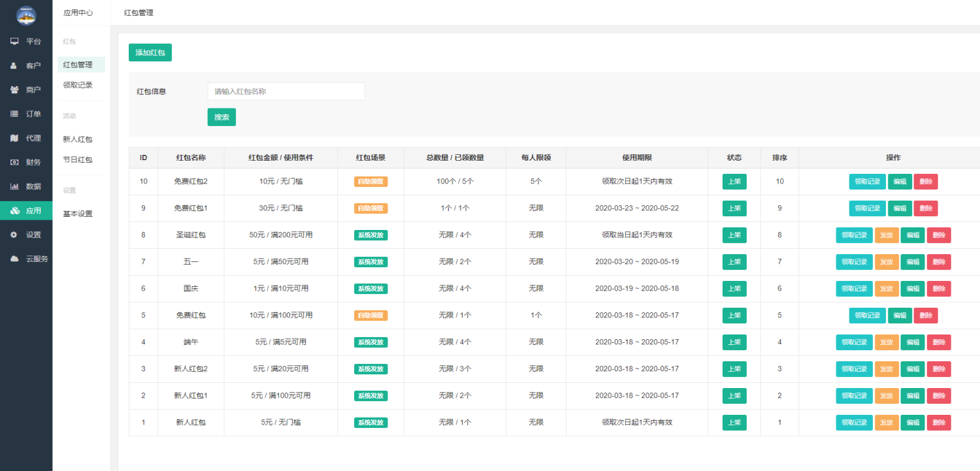Click the 红包名称 column header

(191, 158)
